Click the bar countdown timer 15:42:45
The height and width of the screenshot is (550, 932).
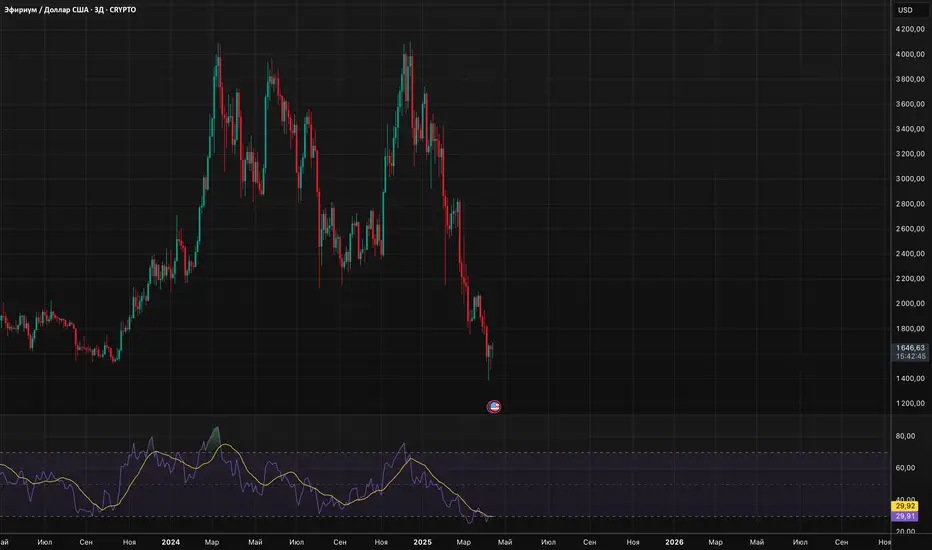pyautogui.click(x=911, y=357)
